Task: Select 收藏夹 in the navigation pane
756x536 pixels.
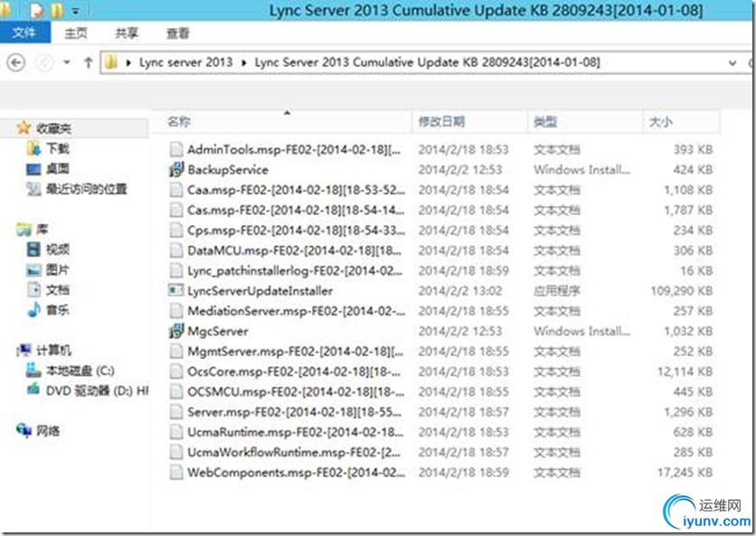Action: pyautogui.click(x=53, y=128)
